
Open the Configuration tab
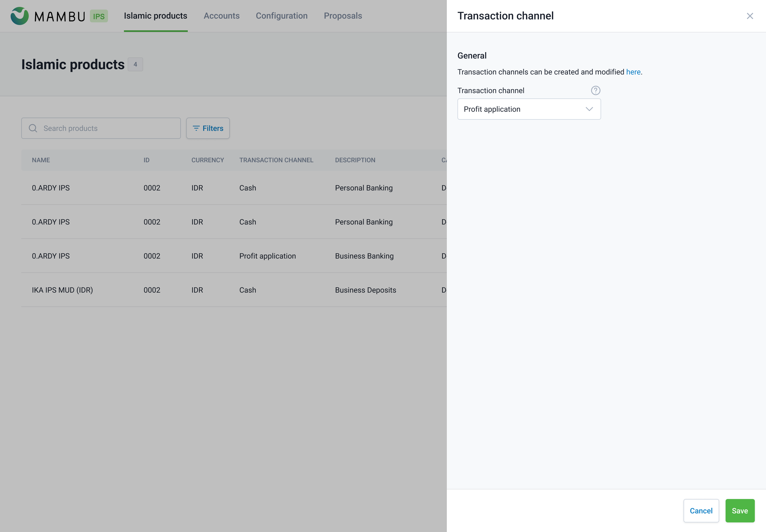[281, 16]
